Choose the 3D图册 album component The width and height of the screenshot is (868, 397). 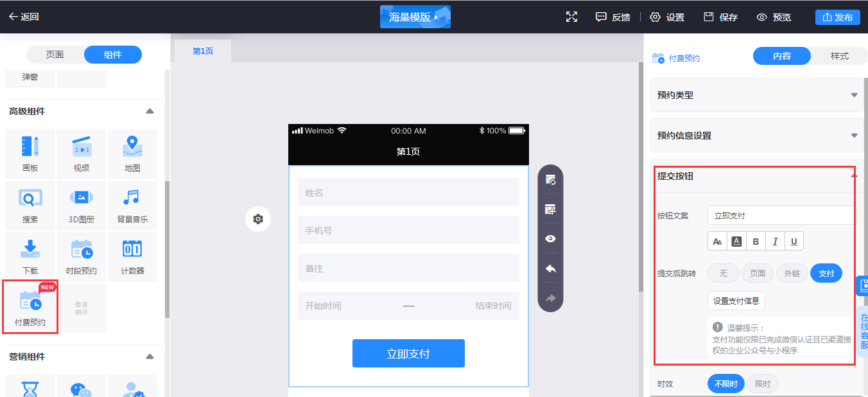coord(82,206)
